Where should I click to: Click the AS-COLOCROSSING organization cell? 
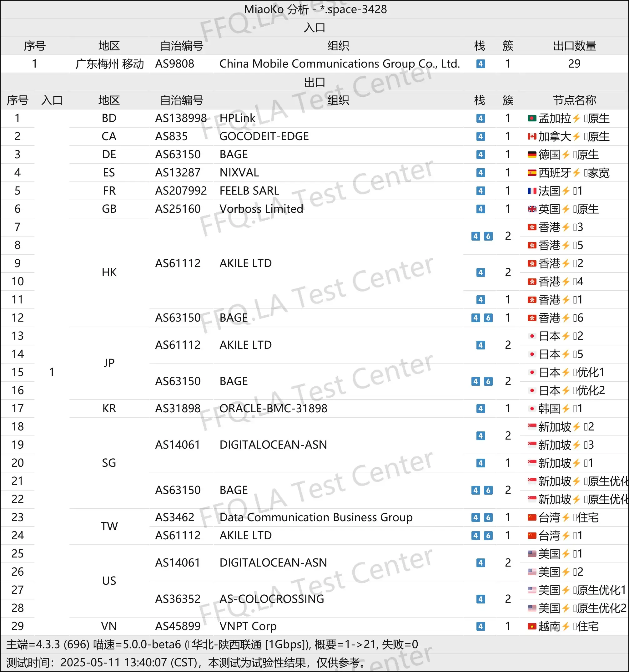point(272,599)
